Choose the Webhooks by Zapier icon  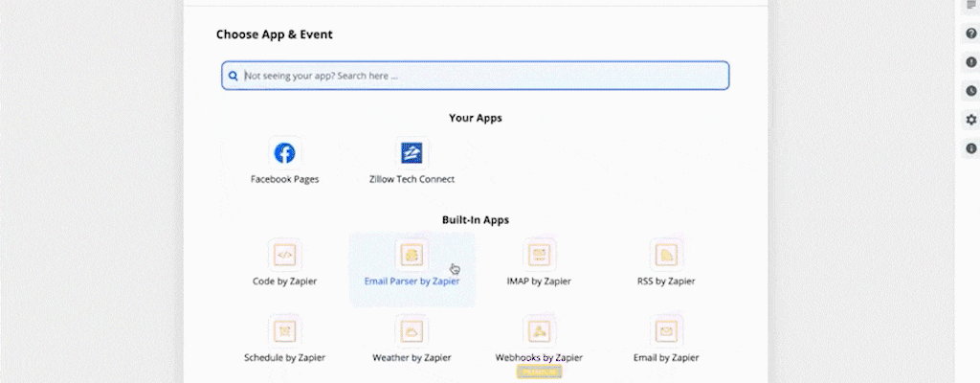(539, 331)
